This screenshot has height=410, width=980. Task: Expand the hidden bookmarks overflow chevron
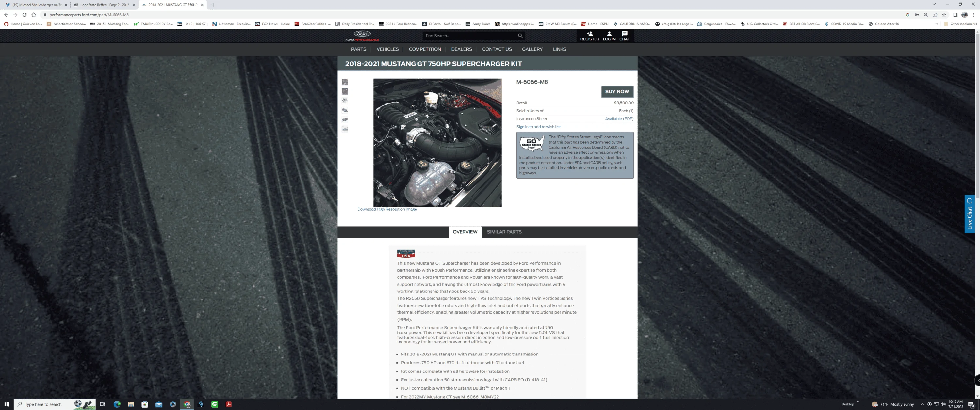(936, 24)
